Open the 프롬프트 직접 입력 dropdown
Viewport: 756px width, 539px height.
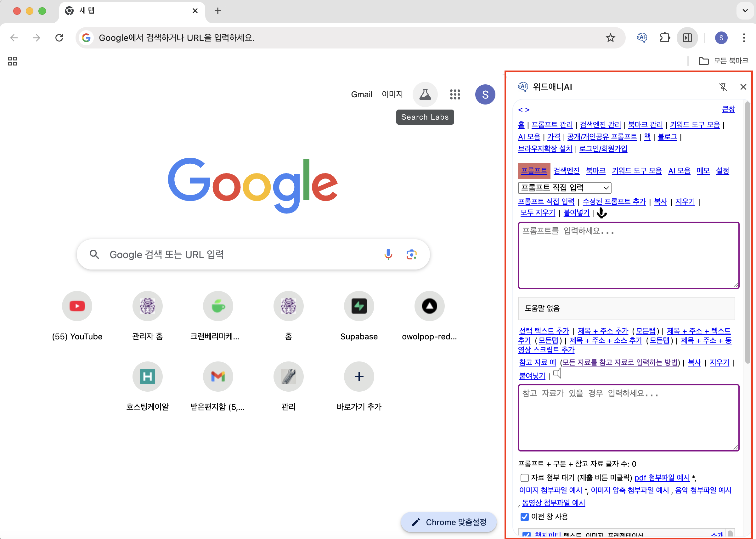(564, 188)
